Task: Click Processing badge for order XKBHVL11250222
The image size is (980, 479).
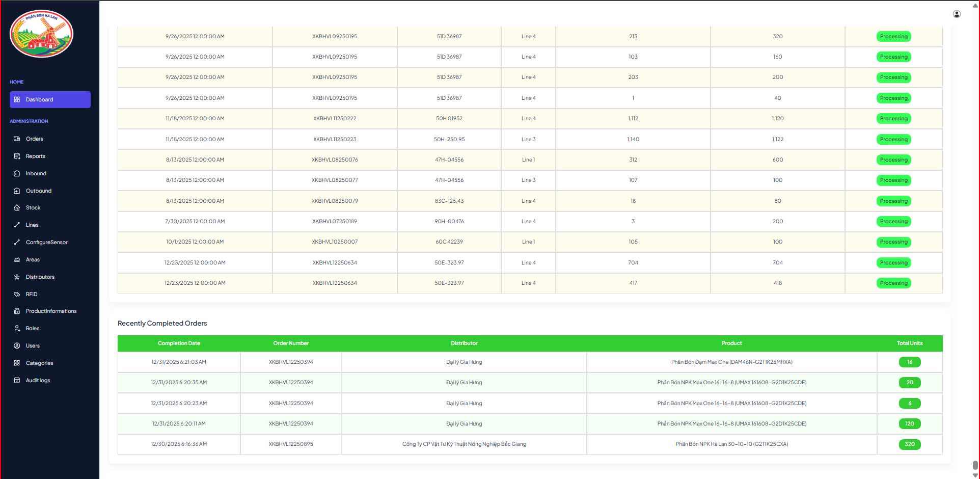Action: (893, 119)
